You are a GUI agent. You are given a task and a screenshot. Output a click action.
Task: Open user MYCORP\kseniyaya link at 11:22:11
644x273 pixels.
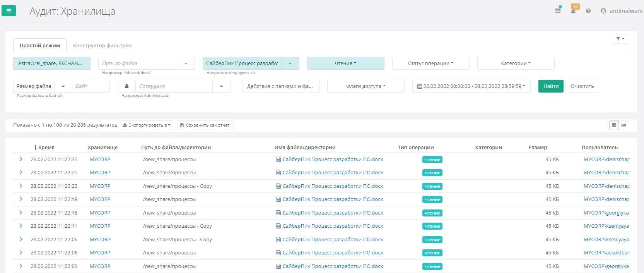click(606, 226)
